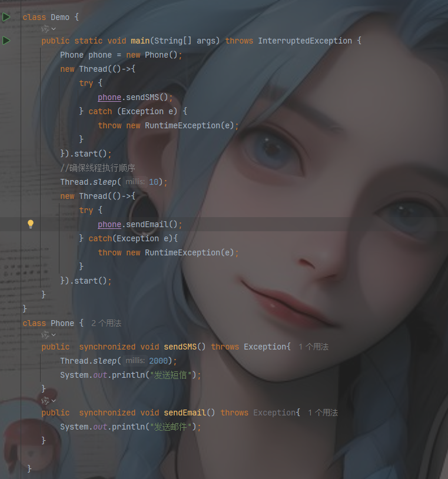Click 'sendSMS()' in the phone.sendSMS call

point(147,97)
